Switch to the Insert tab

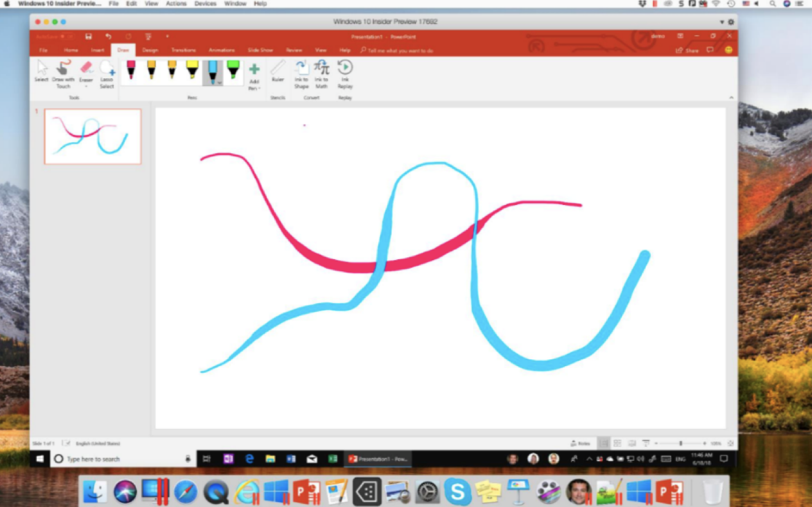pyautogui.click(x=97, y=50)
